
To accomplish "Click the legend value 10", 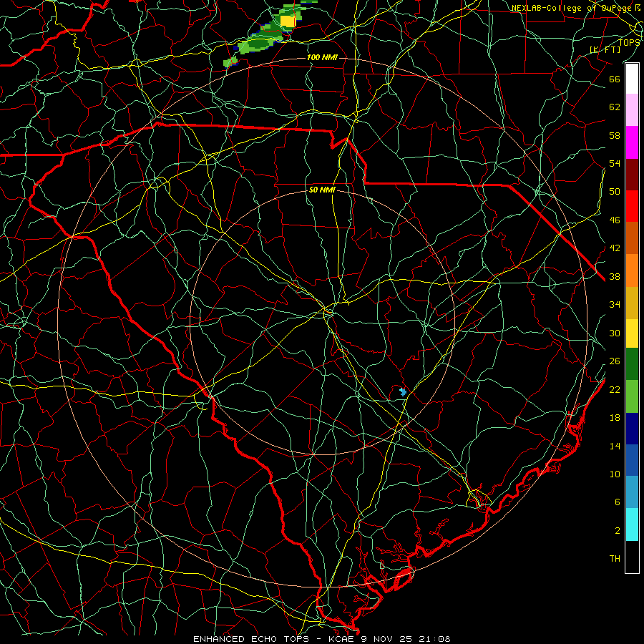I will click(615, 474).
